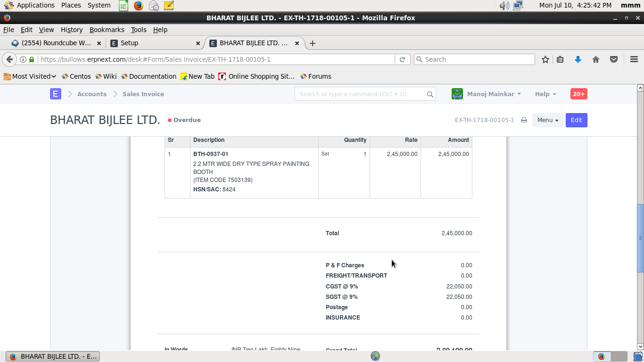Open the Applications menu in top panel
Viewport: 644px width, 362px height.
pos(29,5)
